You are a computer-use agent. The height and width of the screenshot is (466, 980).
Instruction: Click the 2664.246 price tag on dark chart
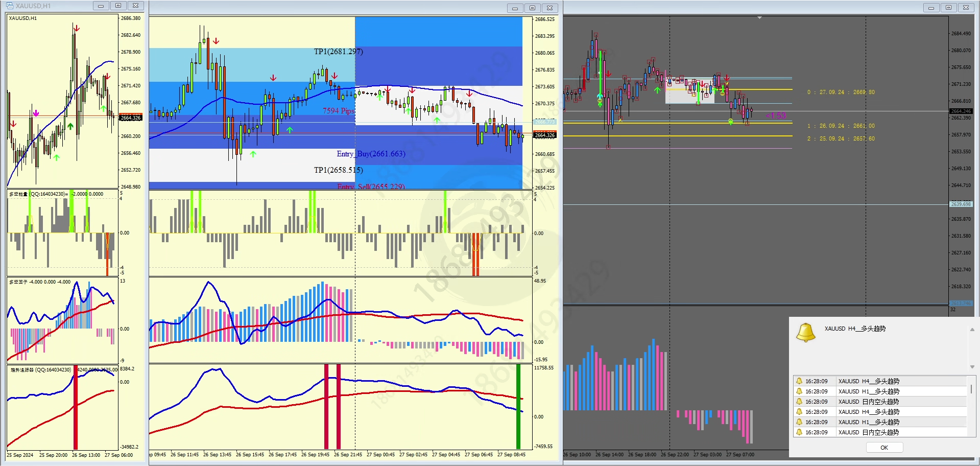(961, 111)
